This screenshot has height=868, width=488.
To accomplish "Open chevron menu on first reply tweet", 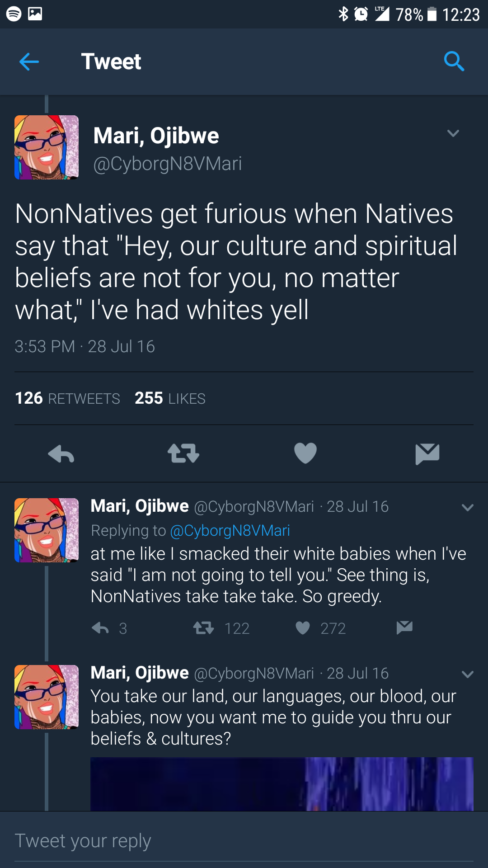I will pyautogui.click(x=468, y=507).
